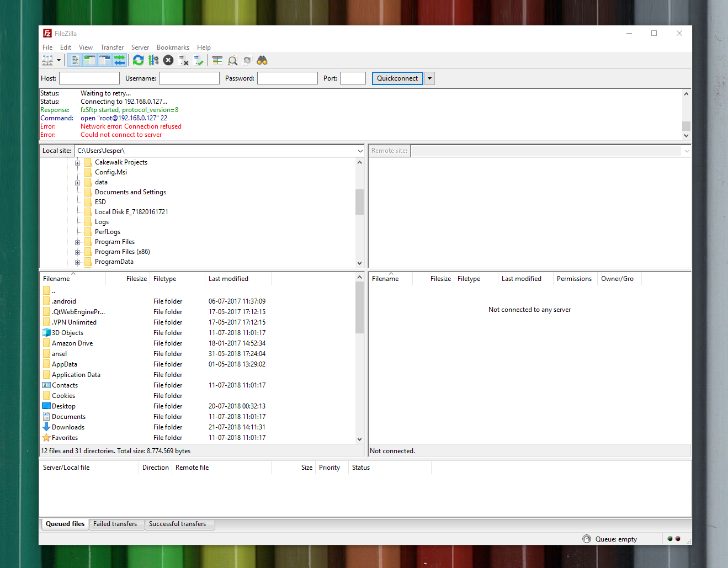Click the binoculars file search icon
This screenshot has height=568, width=728.
click(x=262, y=60)
